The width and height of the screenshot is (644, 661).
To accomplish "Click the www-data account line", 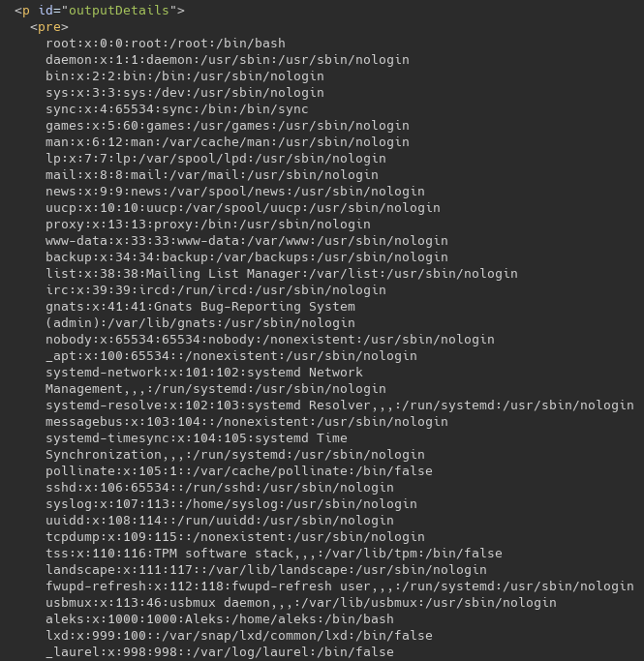I will point(246,241).
